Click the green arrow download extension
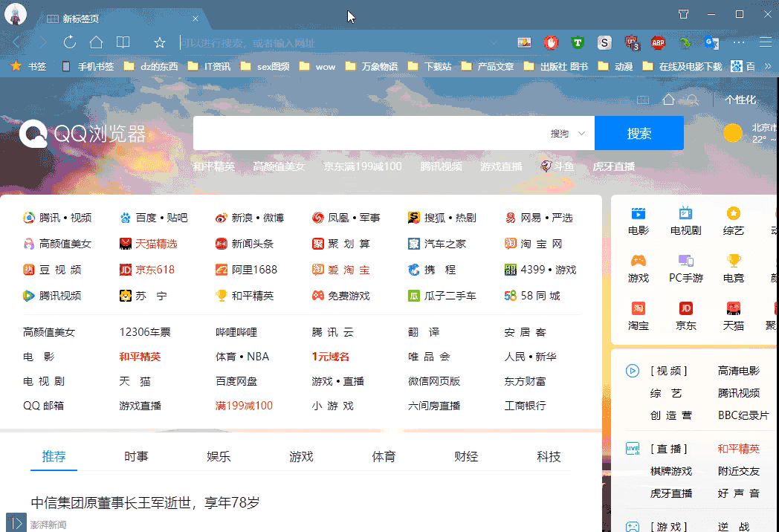Viewport: 779px width, 532px height. (x=685, y=42)
